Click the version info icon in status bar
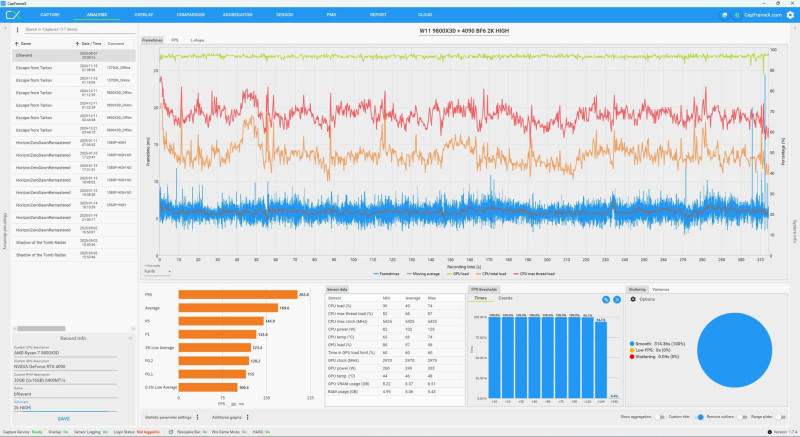 (x=770, y=432)
